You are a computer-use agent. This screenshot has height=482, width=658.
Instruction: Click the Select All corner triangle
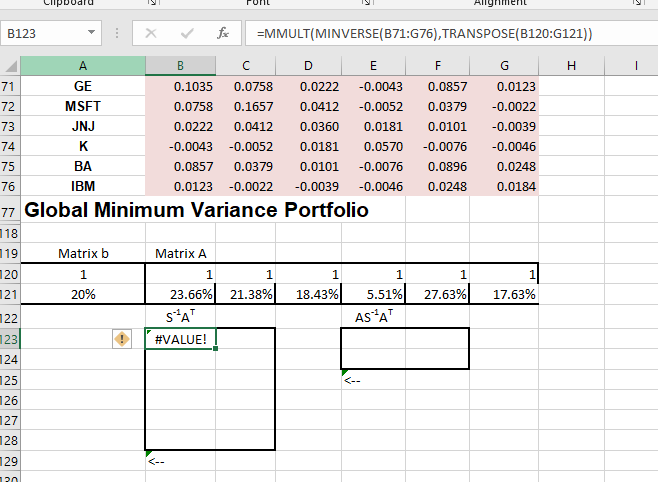point(10,66)
